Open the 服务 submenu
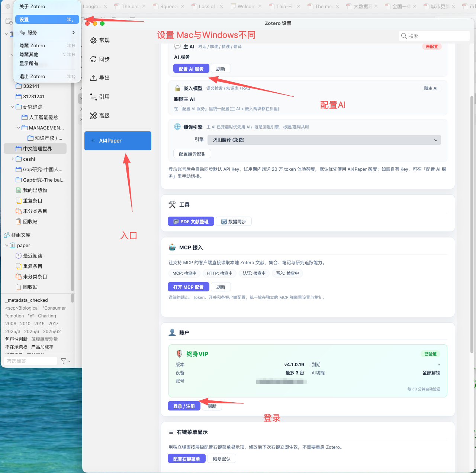The image size is (476, 473). coord(47,32)
